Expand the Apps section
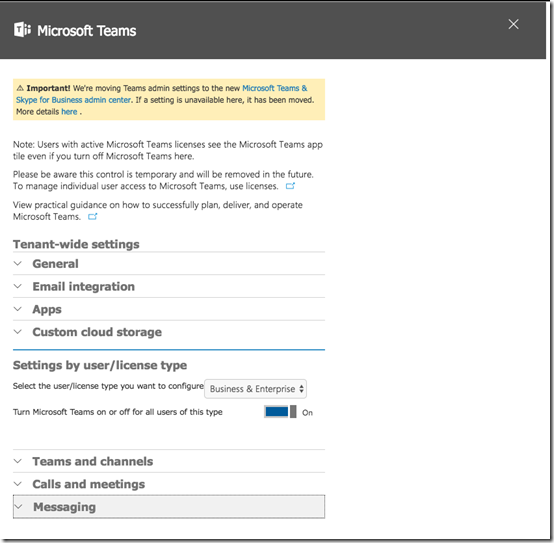 point(169,309)
